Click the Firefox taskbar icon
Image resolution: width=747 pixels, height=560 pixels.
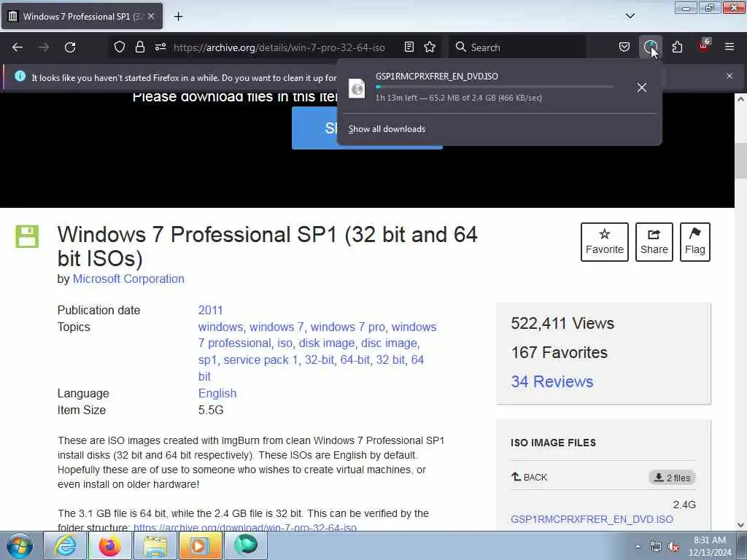(109, 545)
